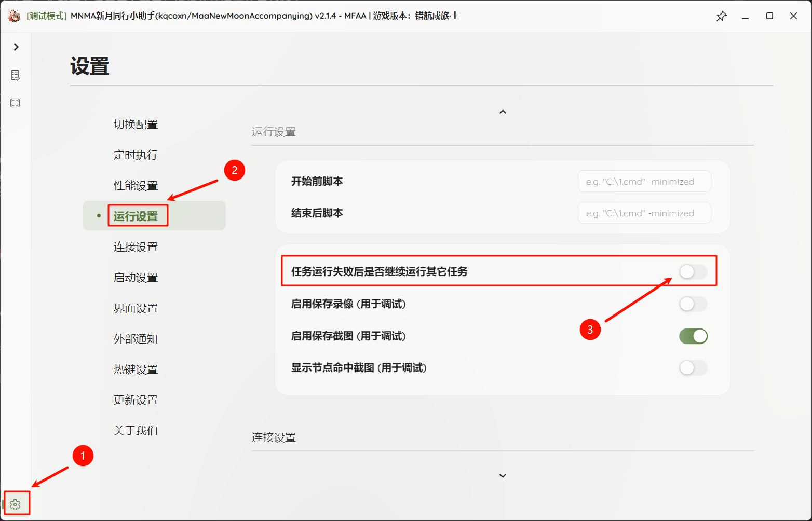
Task: Enable 显示节点命中截图 (用于调试) switch
Action: click(693, 368)
